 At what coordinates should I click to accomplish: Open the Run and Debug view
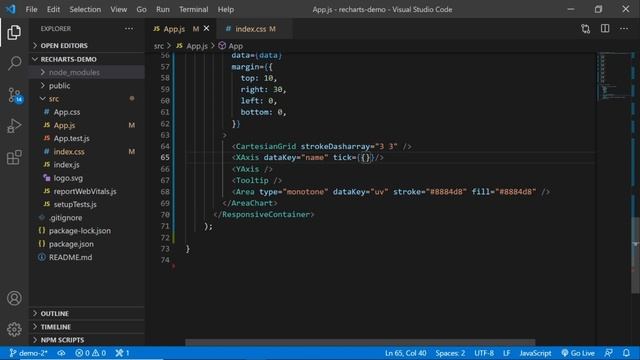coord(14,126)
